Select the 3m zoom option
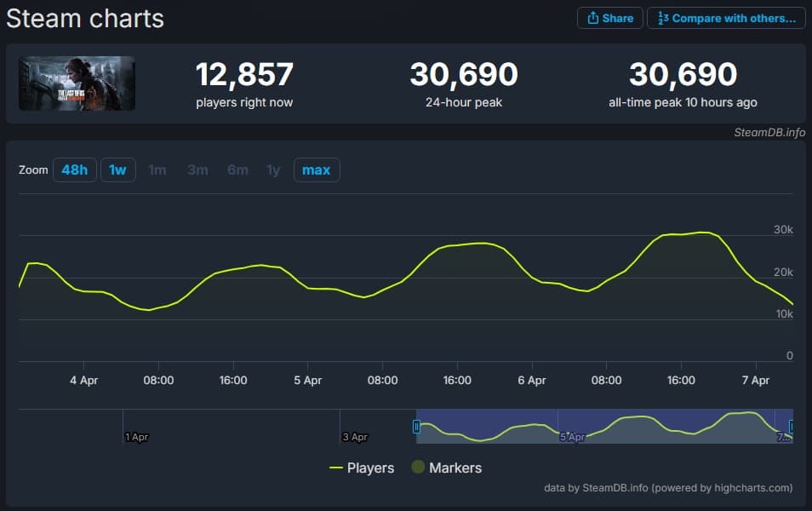 pyautogui.click(x=197, y=170)
